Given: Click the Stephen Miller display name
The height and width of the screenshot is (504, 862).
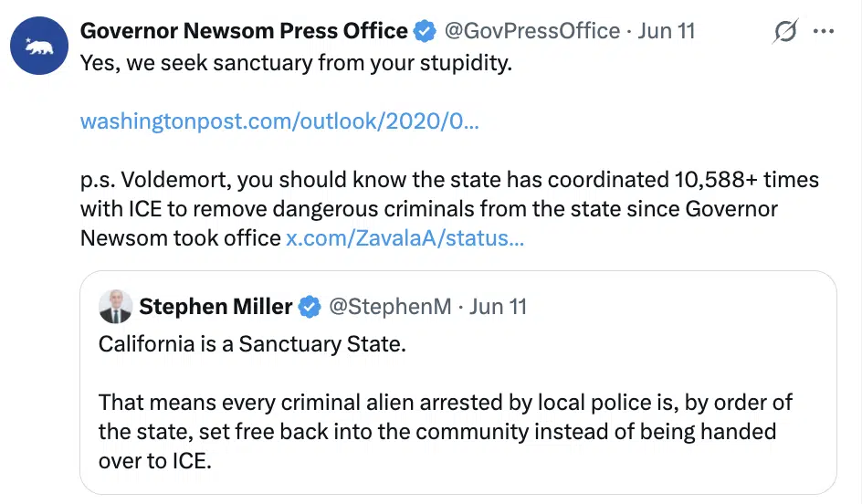Looking at the screenshot, I should (215, 307).
